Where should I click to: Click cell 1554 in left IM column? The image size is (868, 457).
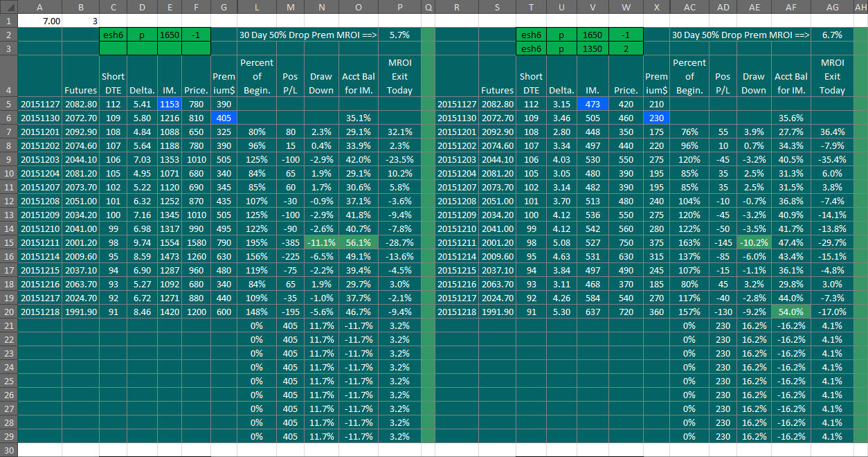(x=170, y=242)
